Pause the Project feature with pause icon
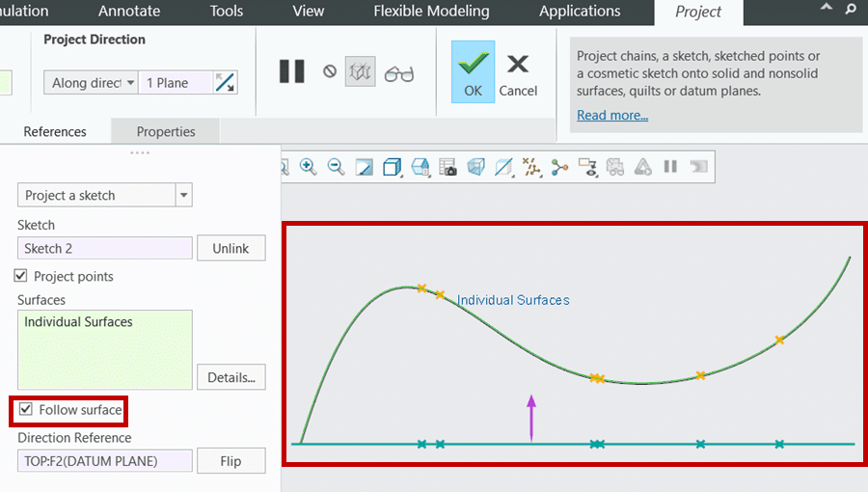Screen dimensions: 868x492 click(x=292, y=71)
